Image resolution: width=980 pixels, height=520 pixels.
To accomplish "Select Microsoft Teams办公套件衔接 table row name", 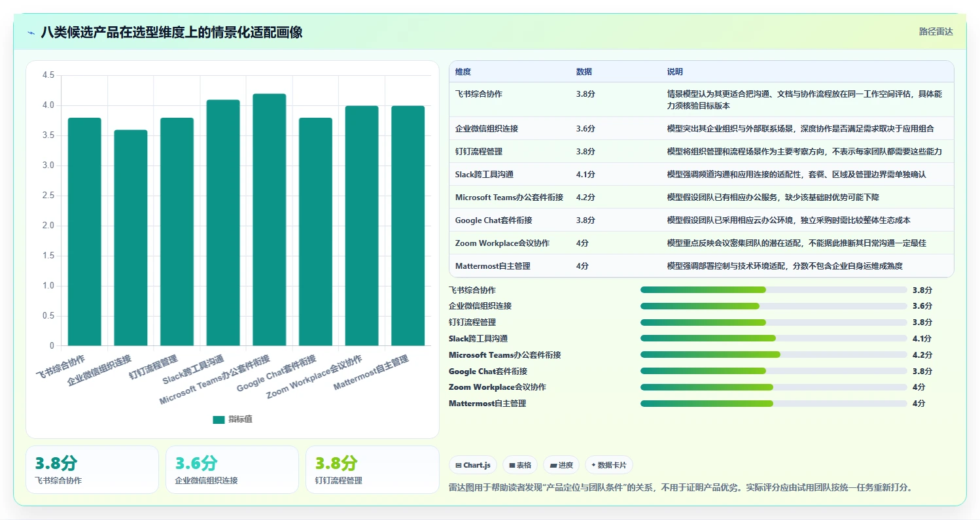I will [x=509, y=198].
